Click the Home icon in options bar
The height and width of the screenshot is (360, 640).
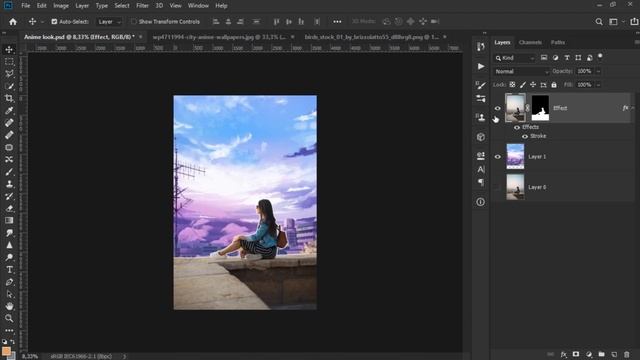tap(13, 22)
